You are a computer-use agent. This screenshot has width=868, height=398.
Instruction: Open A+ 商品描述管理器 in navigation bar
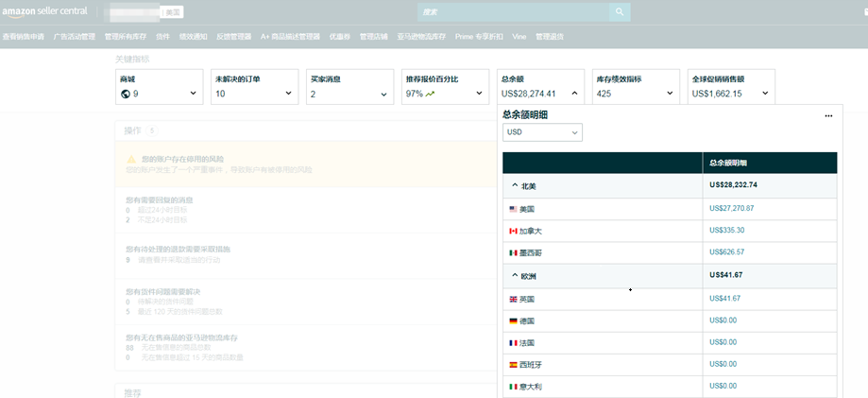290,37
